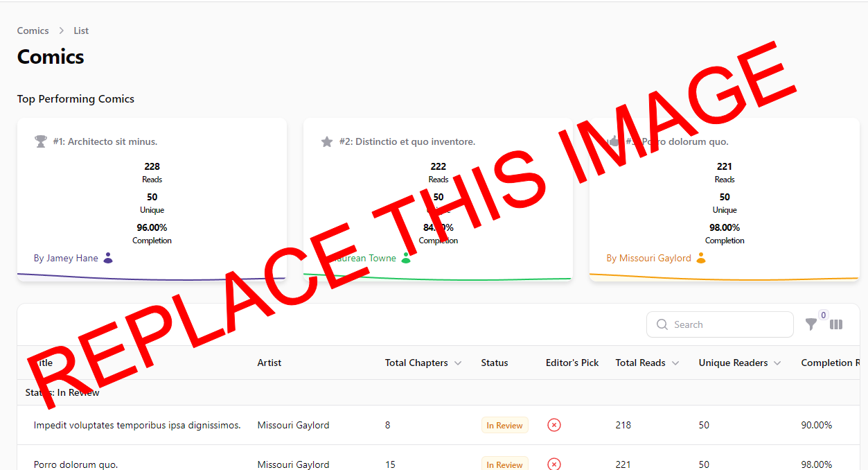Screen dimensions: 868x470
Task: Click the star icon on the #2 comic card
Action: (327, 141)
